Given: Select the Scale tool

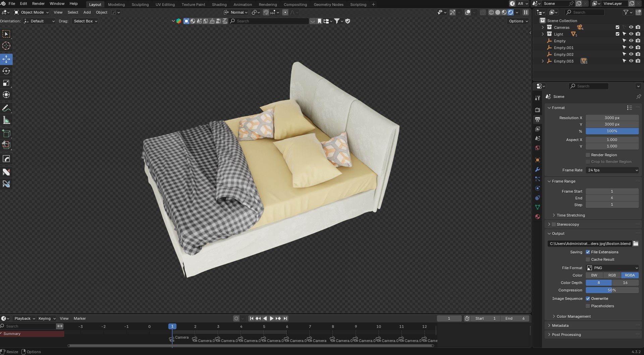Looking at the screenshot, I should (6, 83).
